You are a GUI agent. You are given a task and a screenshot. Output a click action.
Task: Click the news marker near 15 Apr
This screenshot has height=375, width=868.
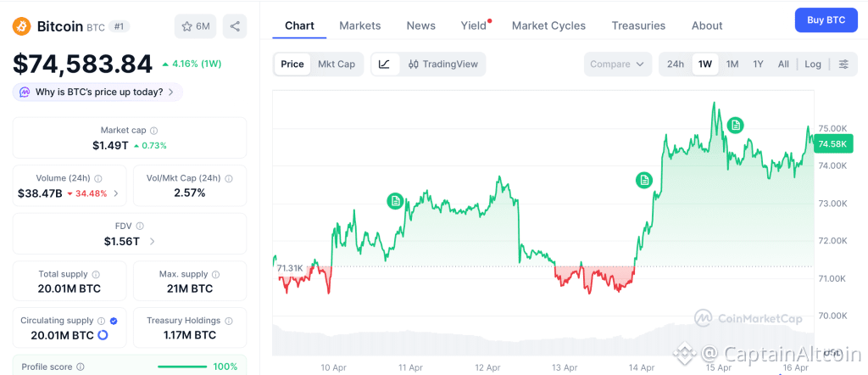click(736, 126)
